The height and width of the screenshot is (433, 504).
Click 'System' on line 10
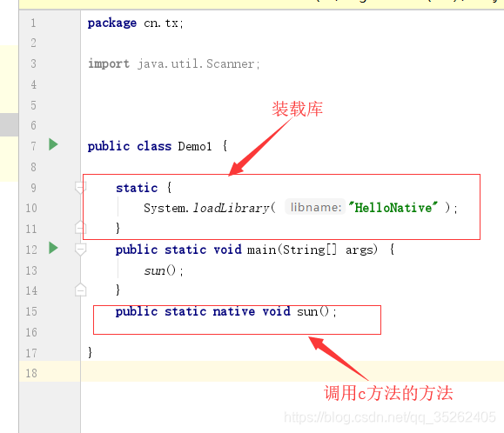[165, 209]
